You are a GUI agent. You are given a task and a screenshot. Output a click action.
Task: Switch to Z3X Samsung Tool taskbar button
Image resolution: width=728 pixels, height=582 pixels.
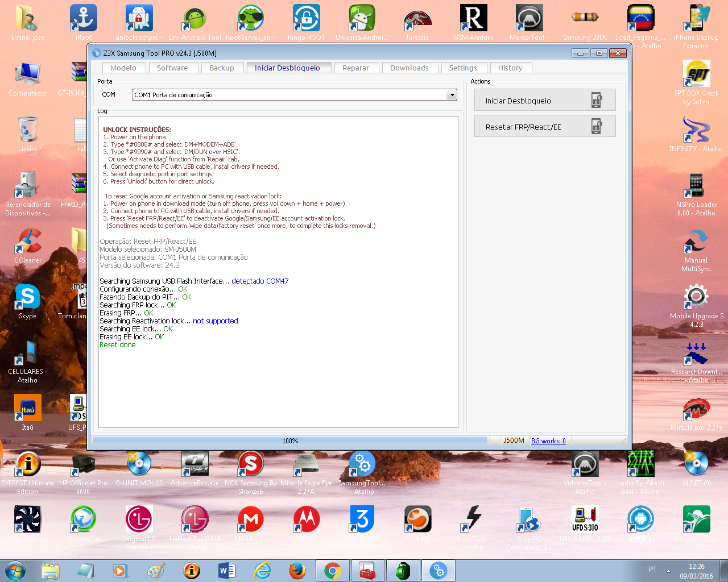[439, 571]
